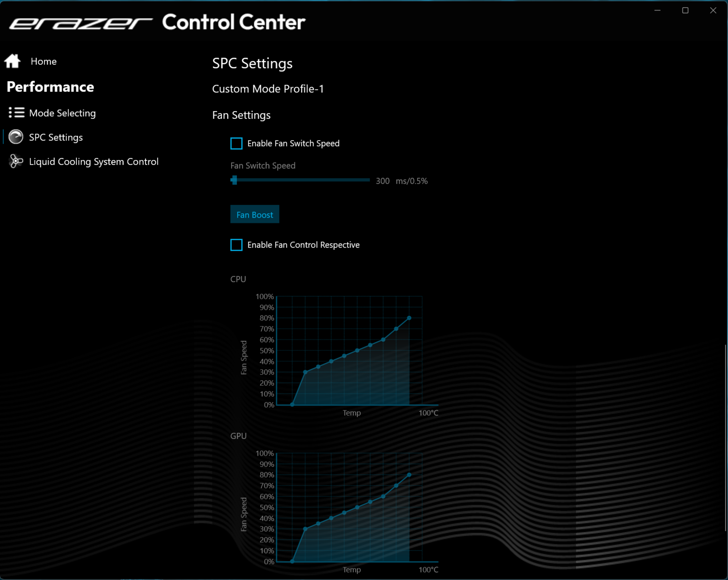
Task: Click the 300 fan switch speed value
Action: pos(383,181)
